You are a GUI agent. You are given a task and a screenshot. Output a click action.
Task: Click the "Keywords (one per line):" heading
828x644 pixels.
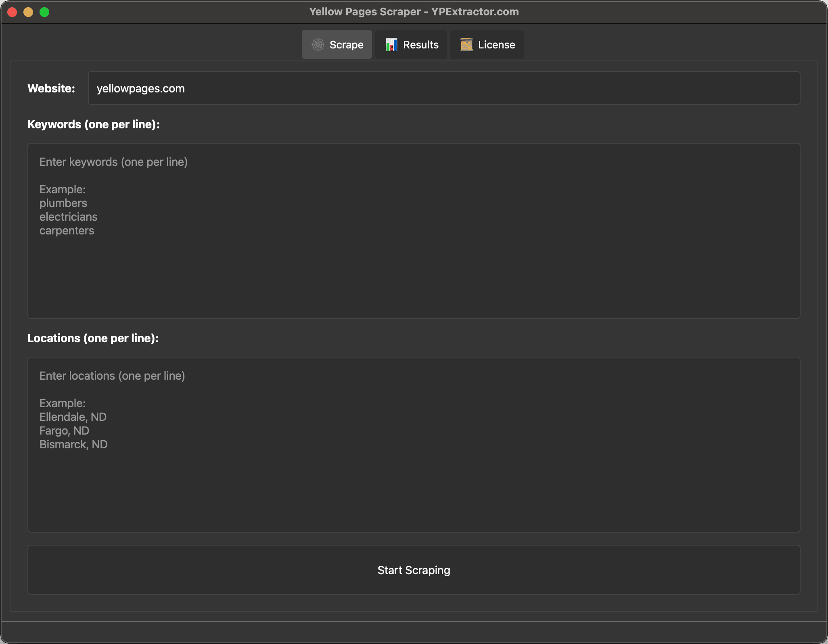coord(94,124)
